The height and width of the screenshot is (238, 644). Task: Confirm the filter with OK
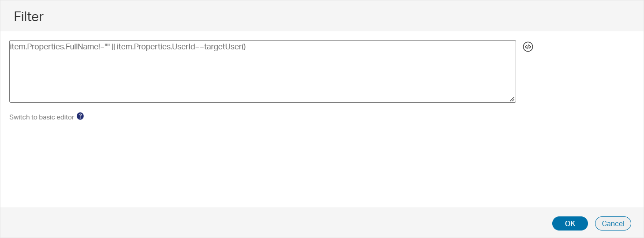point(569,223)
